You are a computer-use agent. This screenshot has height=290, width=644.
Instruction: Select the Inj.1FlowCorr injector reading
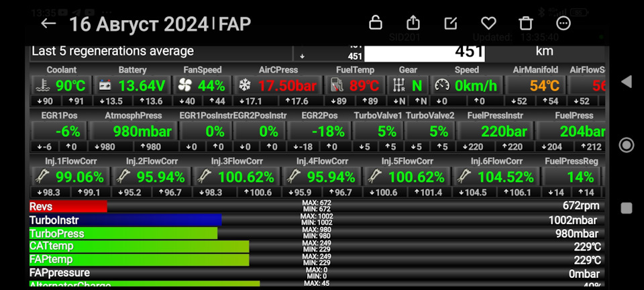[70, 177]
